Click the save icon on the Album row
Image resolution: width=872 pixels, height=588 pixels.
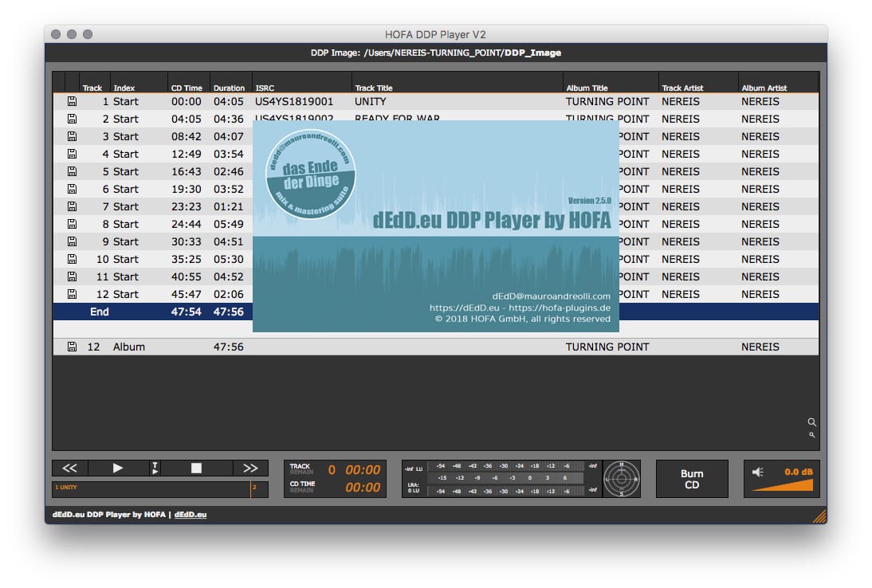(x=72, y=347)
